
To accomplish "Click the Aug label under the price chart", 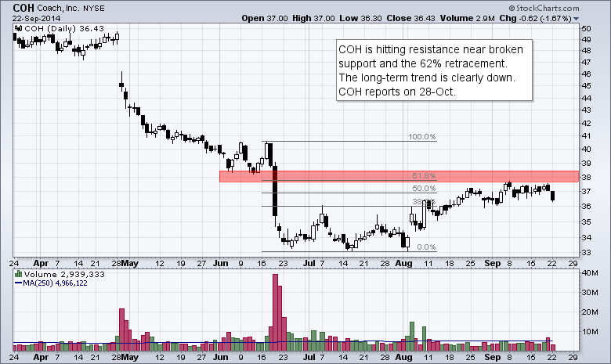I will pos(403,263).
